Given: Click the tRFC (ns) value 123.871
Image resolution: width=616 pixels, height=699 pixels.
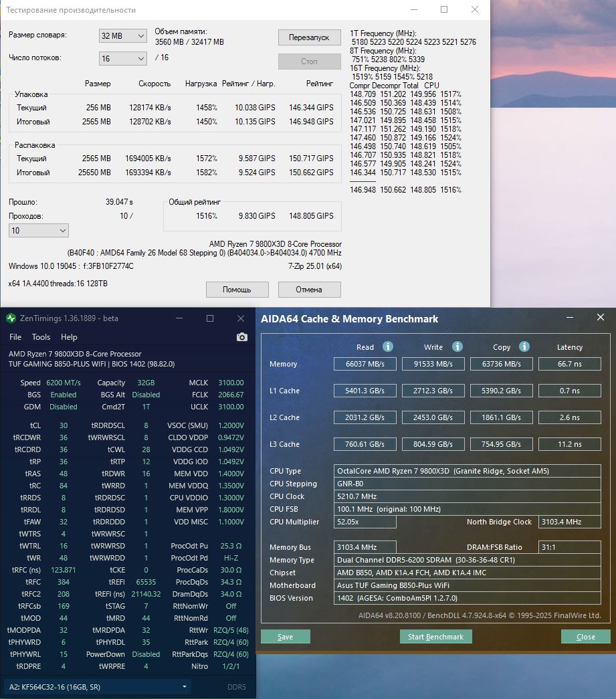Looking at the screenshot, I should [x=64, y=570].
